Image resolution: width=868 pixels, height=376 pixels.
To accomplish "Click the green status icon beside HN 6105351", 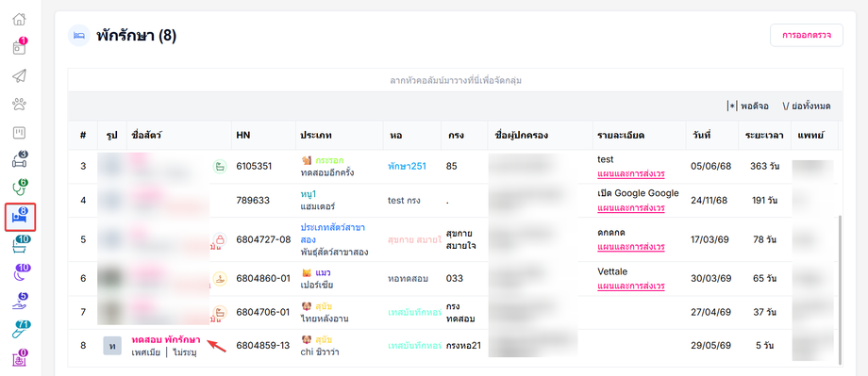I will pos(220,167).
